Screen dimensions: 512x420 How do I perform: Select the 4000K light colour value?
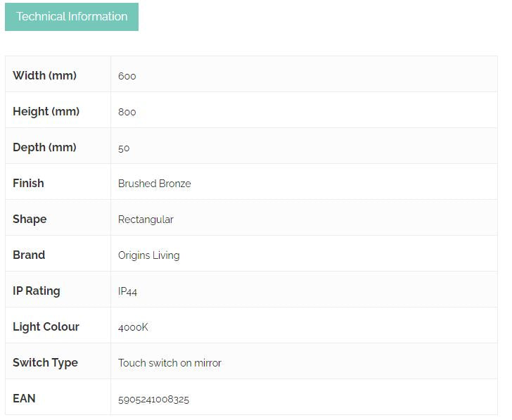point(133,327)
